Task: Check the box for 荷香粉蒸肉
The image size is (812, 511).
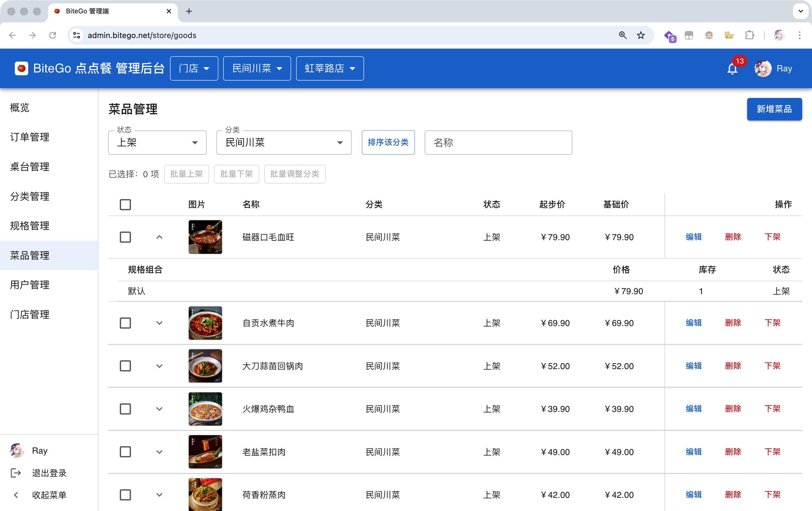Action: 125,495
